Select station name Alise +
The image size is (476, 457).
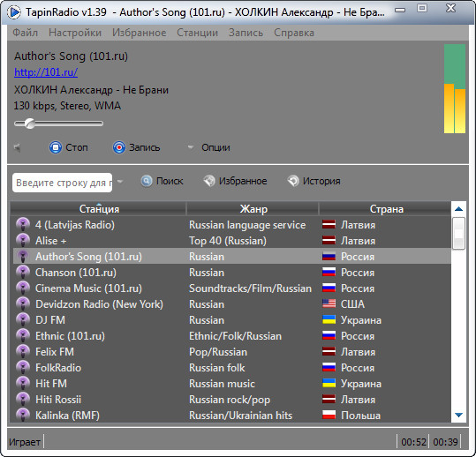pyautogui.click(x=50, y=241)
